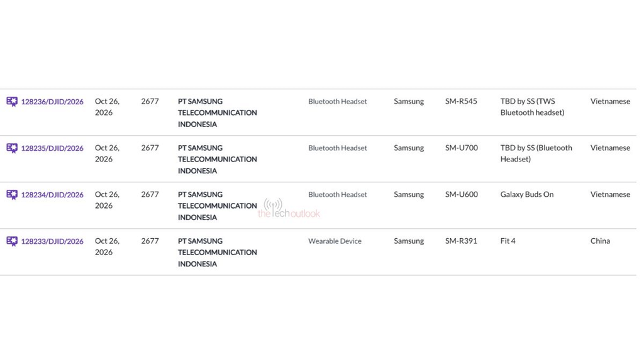
Task: Click certificate icon beside 128236/DJID/2026
Action: tap(12, 101)
